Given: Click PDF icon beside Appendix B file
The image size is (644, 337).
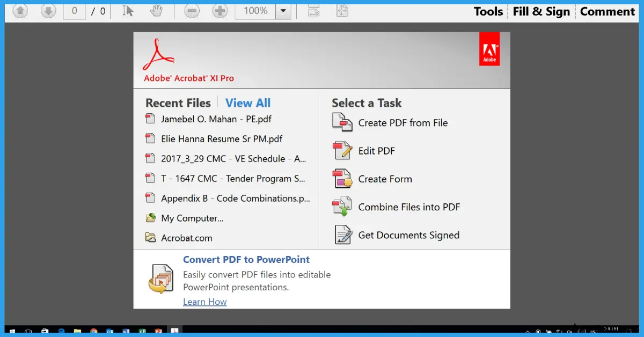Looking at the screenshot, I should point(150,198).
